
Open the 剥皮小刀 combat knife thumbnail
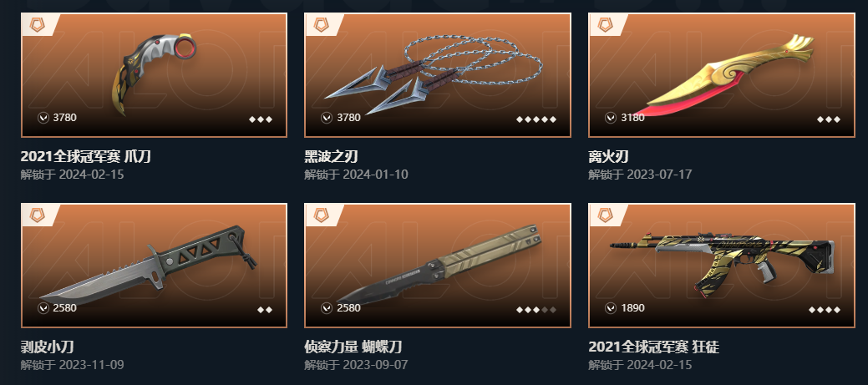pos(148,264)
